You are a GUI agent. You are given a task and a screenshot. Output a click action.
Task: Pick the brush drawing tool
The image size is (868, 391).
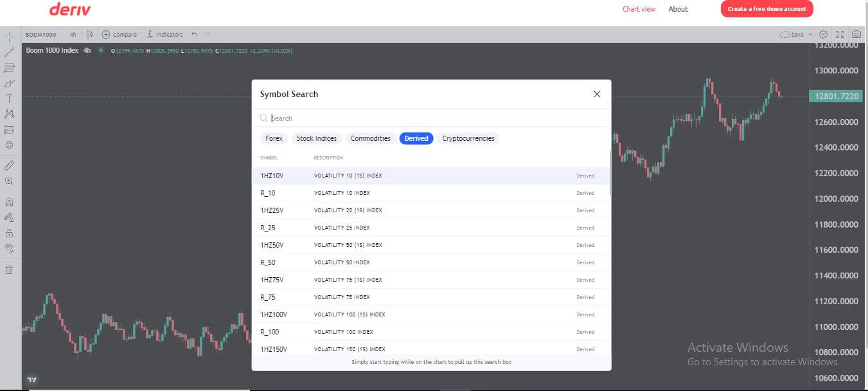[10, 83]
